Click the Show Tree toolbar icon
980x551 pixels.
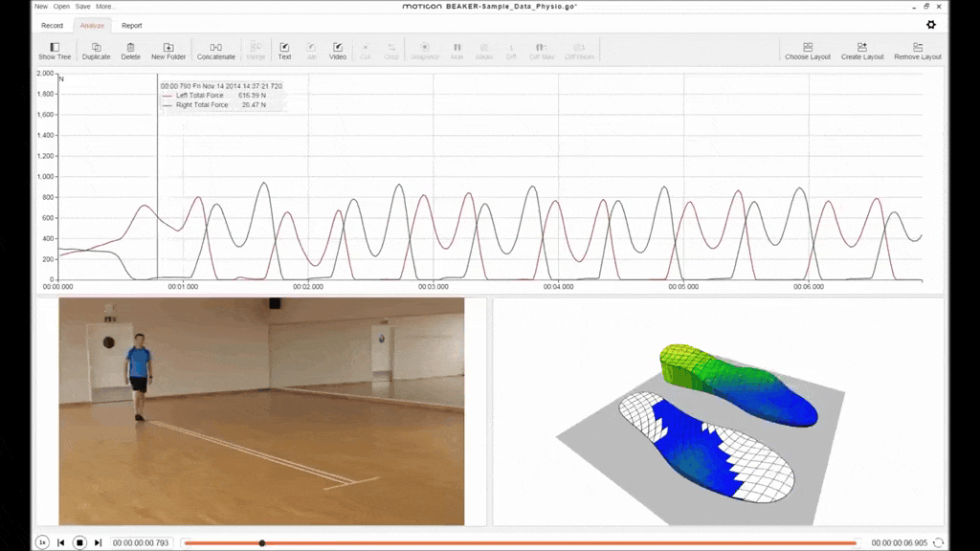pyautogui.click(x=55, y=48)
